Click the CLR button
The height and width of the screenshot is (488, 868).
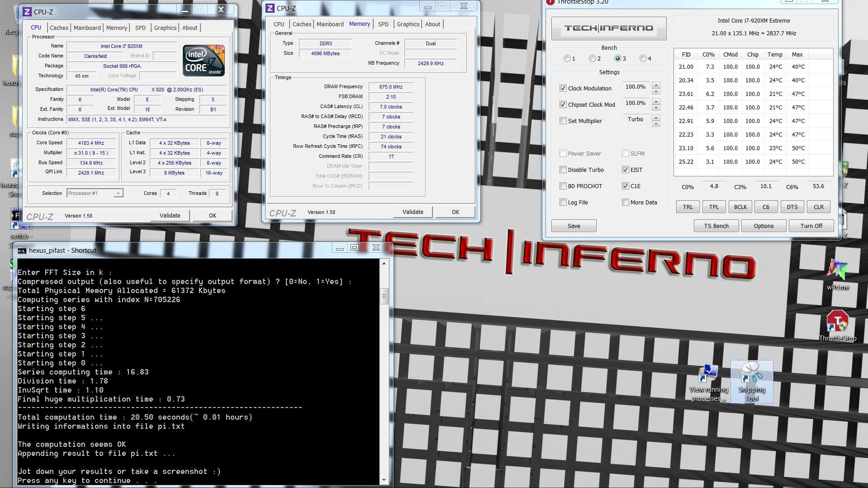819,207
